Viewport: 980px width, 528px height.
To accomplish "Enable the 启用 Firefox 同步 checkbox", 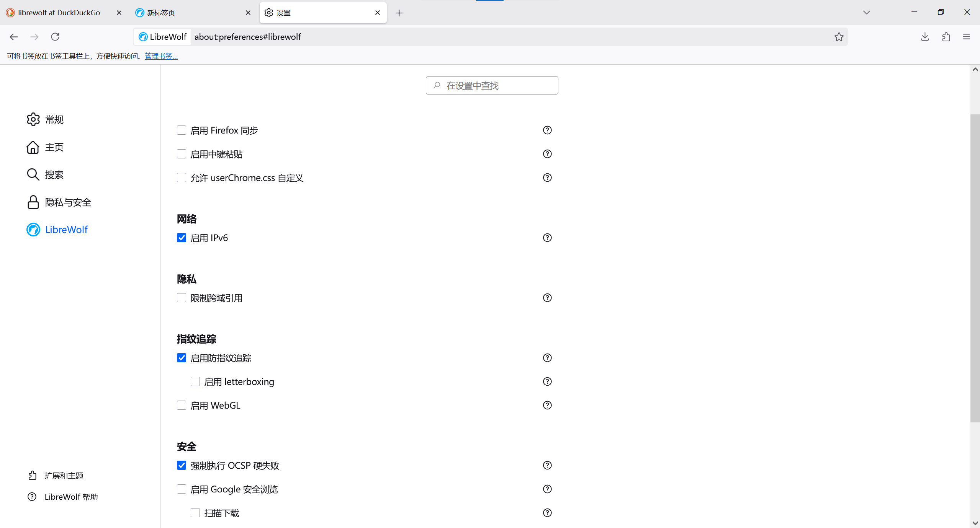I will (182, 130).
